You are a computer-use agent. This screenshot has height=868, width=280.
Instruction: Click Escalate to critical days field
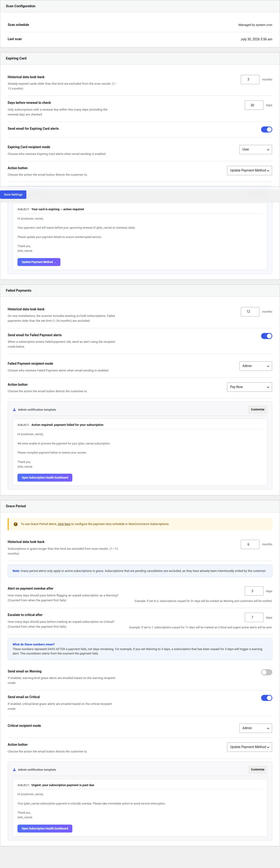[254, 617]
